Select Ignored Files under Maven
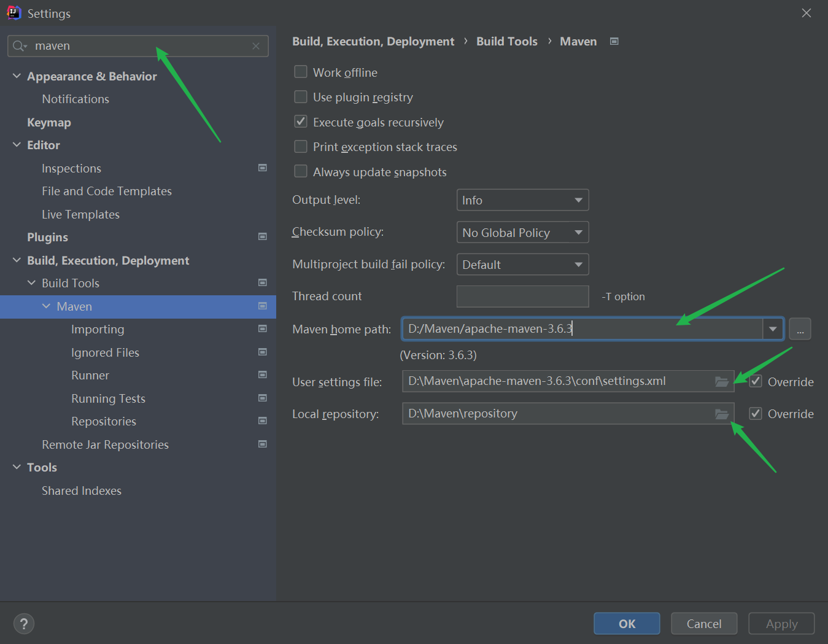 pyautogui.click(x=105, y=352)
